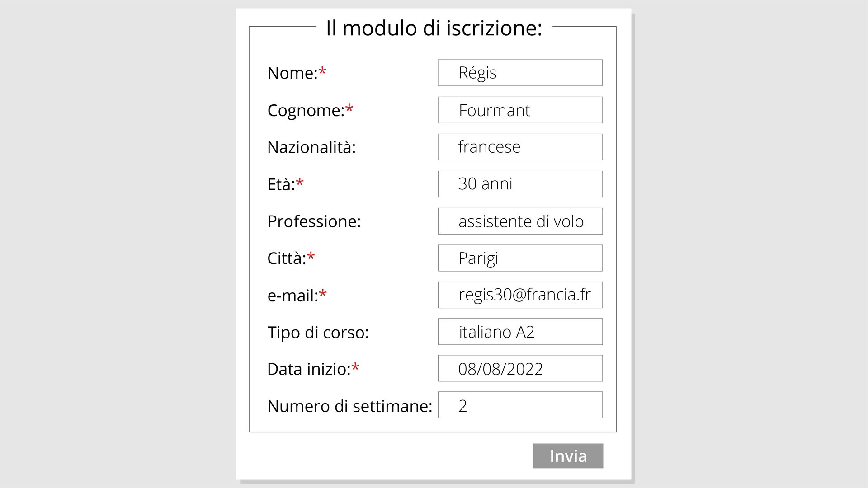Click the Nome label text
The width and height of the screenshot is (868, 488).
[292, 73]
